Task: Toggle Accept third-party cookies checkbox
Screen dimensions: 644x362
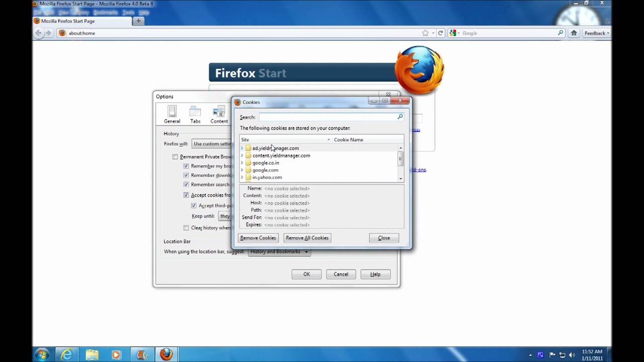Action: coord(194,206)
